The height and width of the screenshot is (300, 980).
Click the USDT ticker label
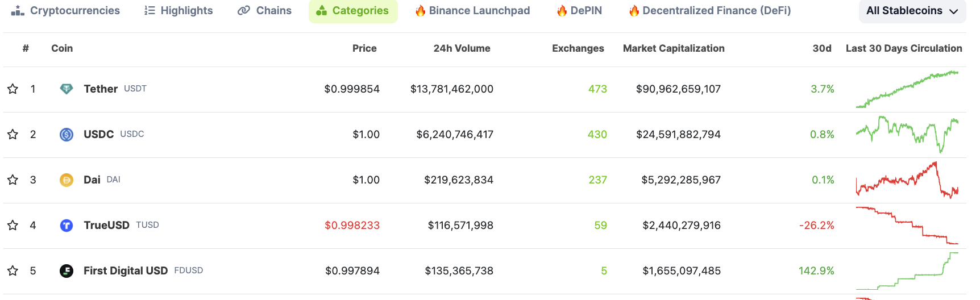point(135,89)
